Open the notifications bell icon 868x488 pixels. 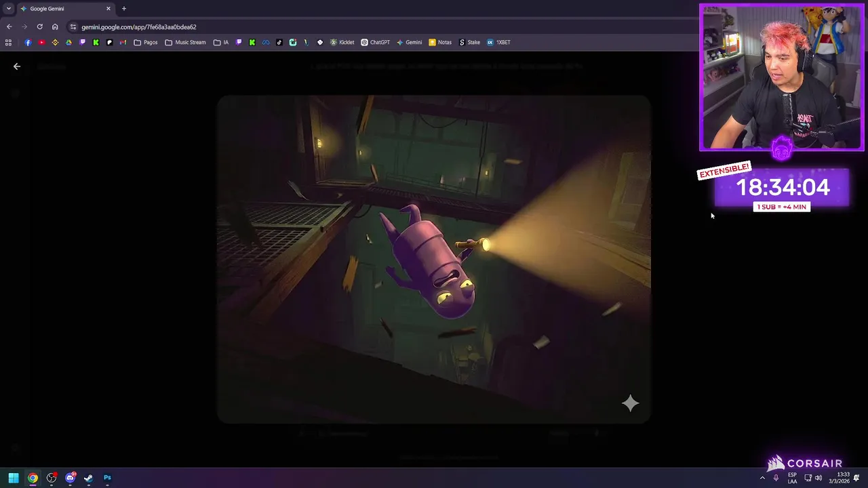[856, 478]
